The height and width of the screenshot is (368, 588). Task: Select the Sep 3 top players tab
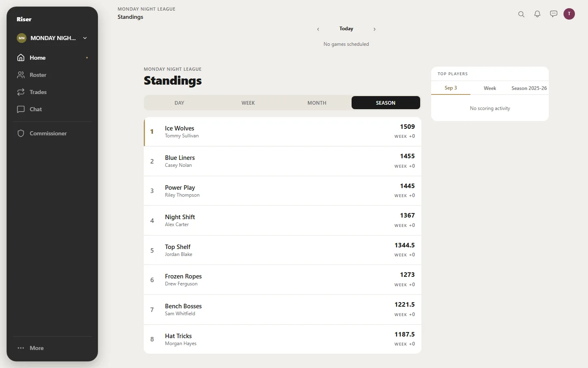click(x=451, y=88)
